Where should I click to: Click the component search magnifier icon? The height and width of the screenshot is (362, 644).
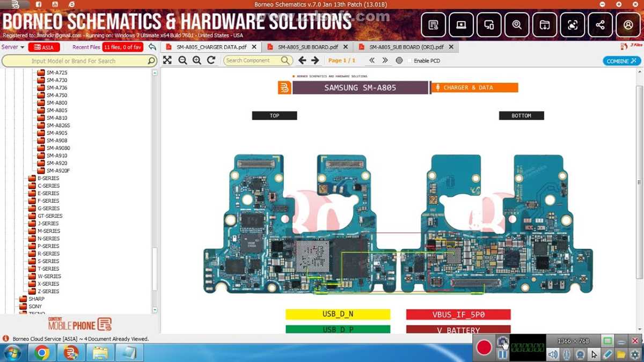pyautogui.click(x=286, y=61)
